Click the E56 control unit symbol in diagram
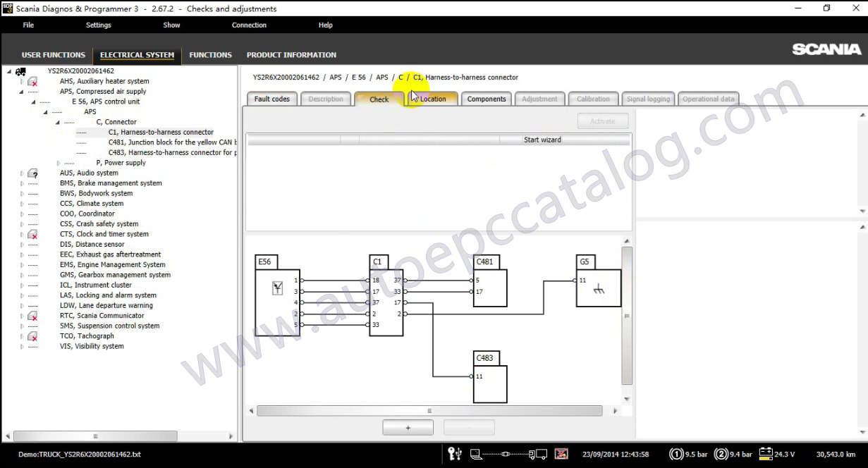Image resolution: width=868 pixels, height=468 pixels. pyautogui.click(x=277, y=287)
